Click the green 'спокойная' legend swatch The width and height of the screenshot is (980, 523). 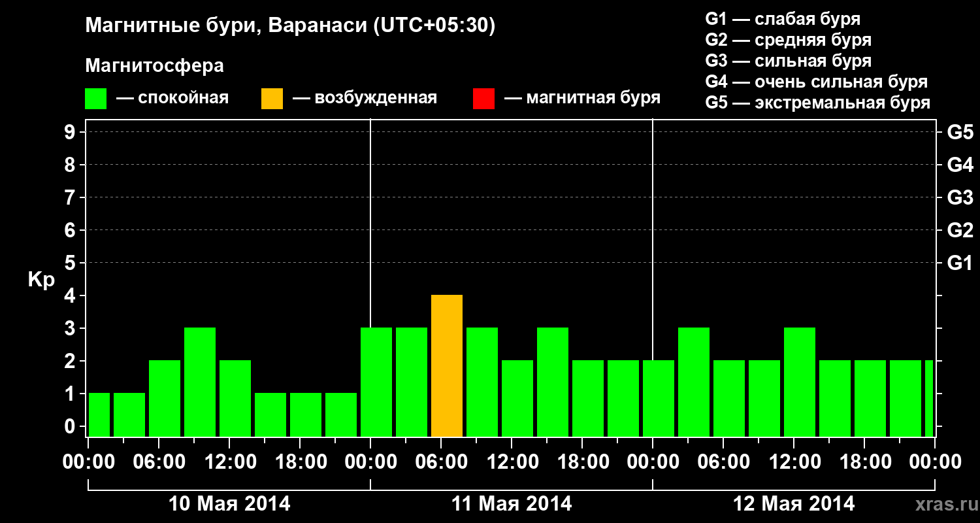tap(95, 99)
